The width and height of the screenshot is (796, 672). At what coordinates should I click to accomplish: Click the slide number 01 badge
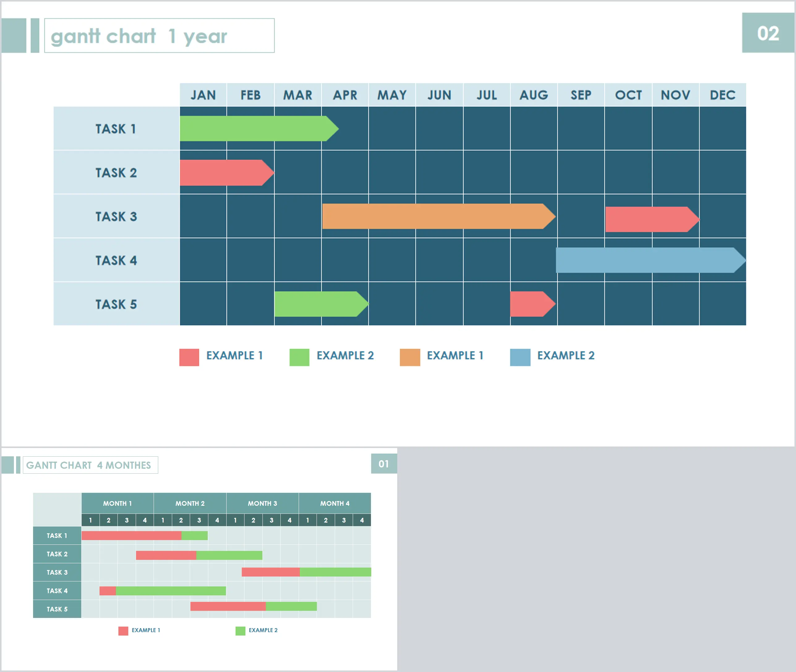point(384,463)
